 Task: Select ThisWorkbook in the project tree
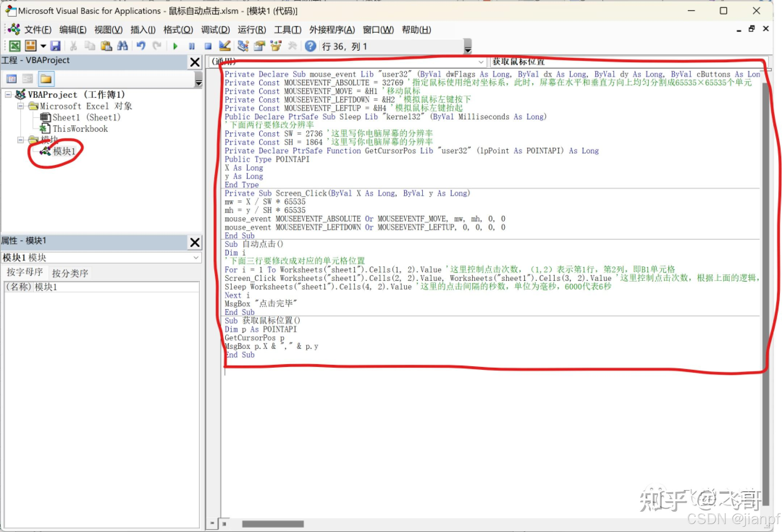click(x=80, y=129)
